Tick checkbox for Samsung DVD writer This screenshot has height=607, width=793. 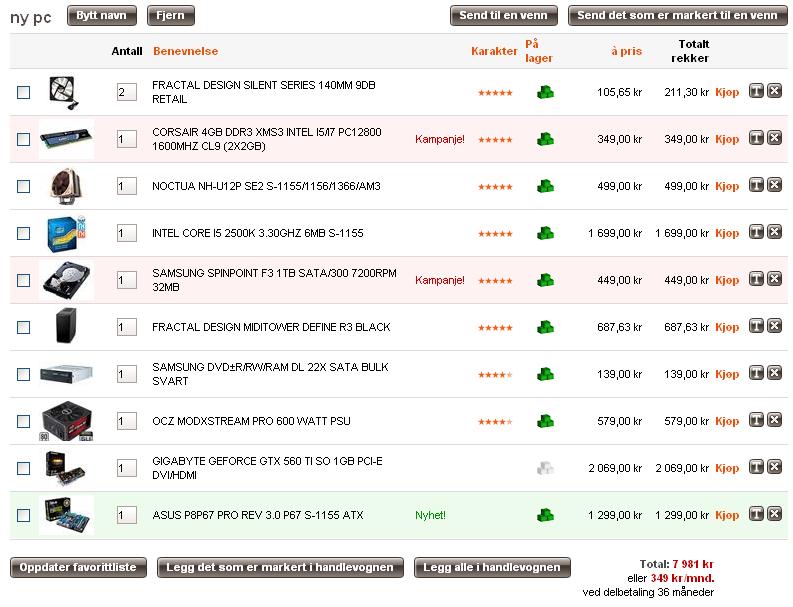coord(23,374)
